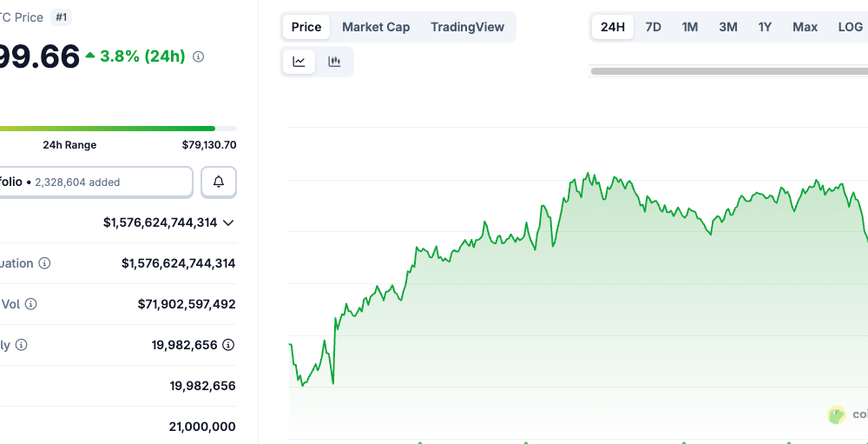Click the 24h range progress bar
The height and width of the screenshot is (444, 868).
tap(118, 129)
